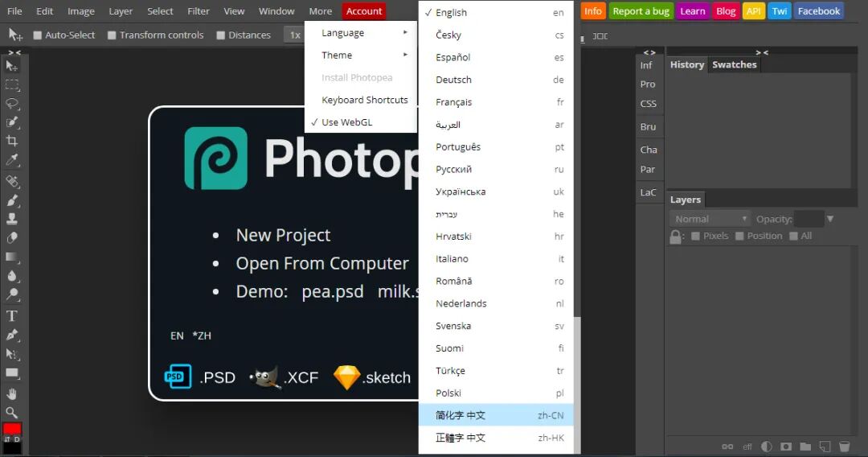
Task: Select the Quick Selection brush tool
Action: pyautogui.click(x=11, y=122)
